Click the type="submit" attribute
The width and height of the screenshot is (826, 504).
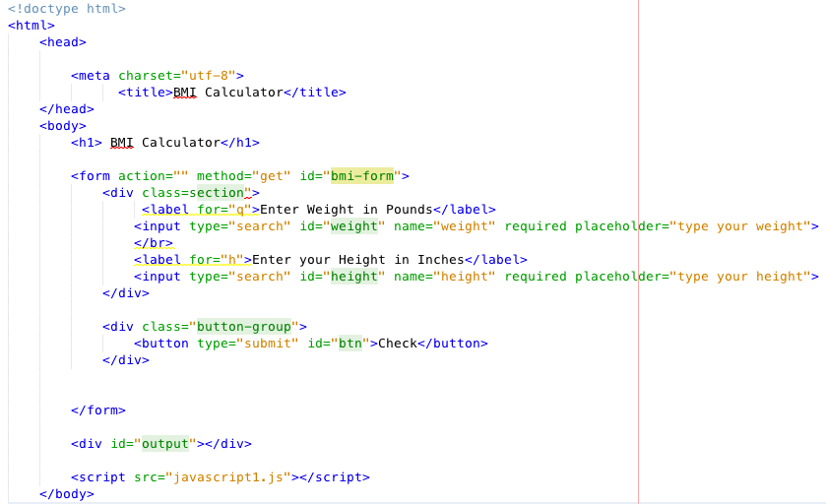point(247,344)
